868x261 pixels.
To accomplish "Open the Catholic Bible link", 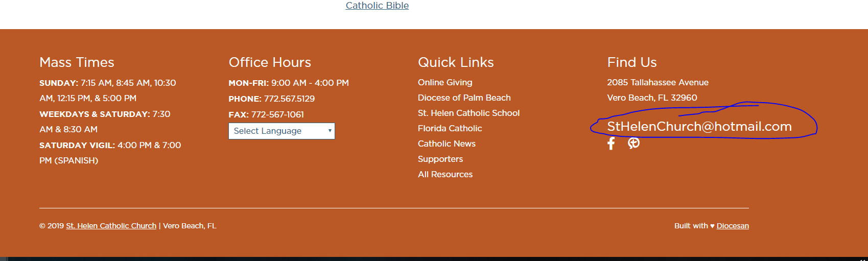I will [x=377, y=6].
